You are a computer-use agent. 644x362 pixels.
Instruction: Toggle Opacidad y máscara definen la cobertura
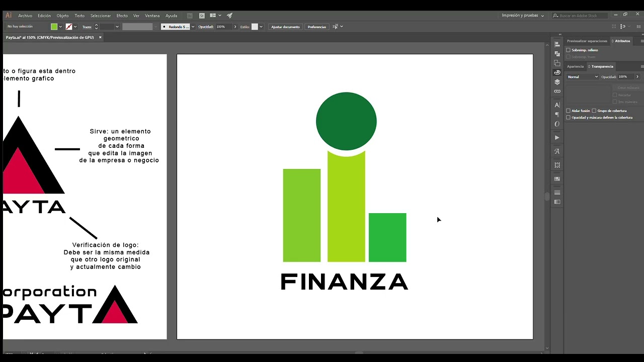point(569,117)
